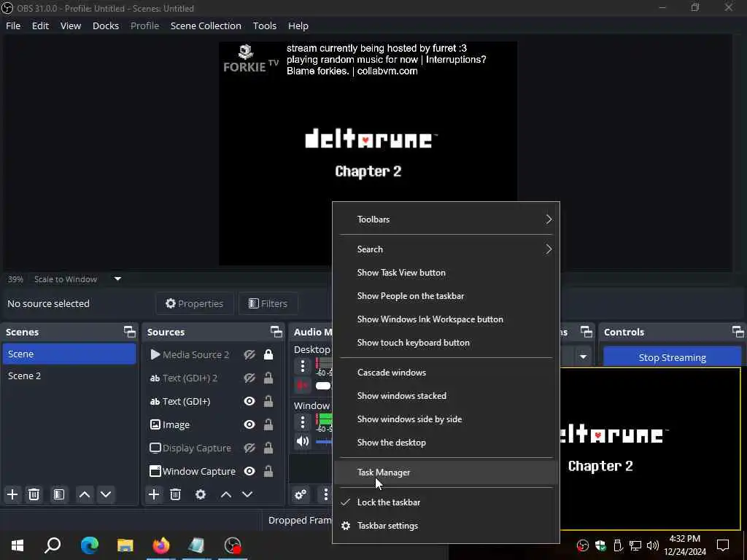This screenshot has height=560, width=747.
Task: Add a new source with plus button
Action: [x=154, y=494]
